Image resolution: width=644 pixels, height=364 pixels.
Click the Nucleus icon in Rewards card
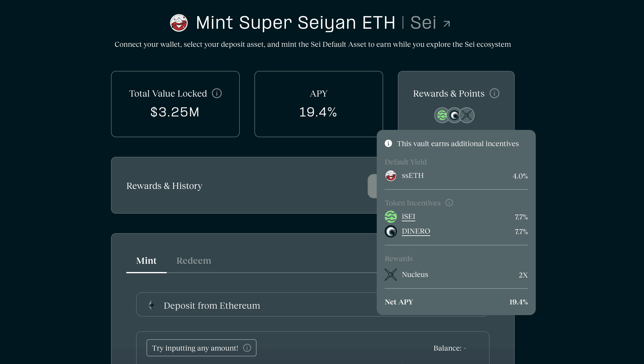click(x=467, y=115)
